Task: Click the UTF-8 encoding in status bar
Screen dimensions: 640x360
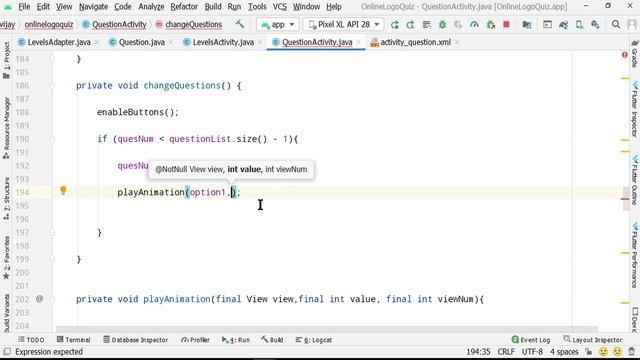Action: point(532,352)
